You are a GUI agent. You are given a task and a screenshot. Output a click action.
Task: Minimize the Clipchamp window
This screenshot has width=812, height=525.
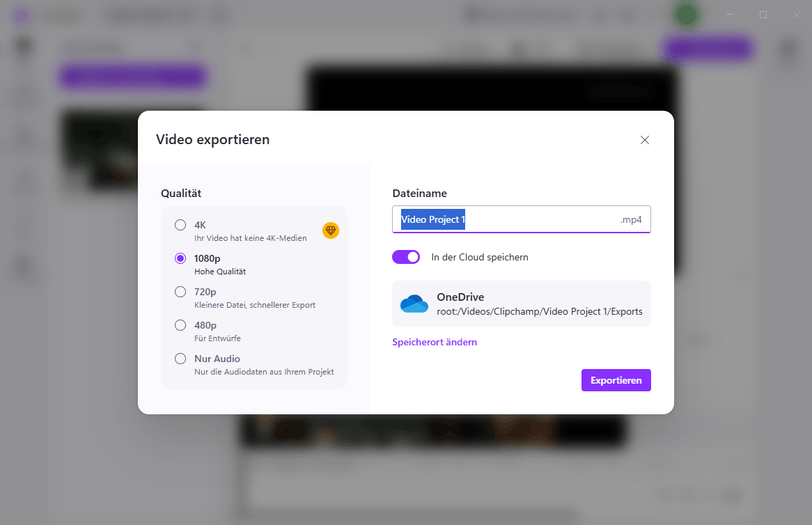pos(730,15)
